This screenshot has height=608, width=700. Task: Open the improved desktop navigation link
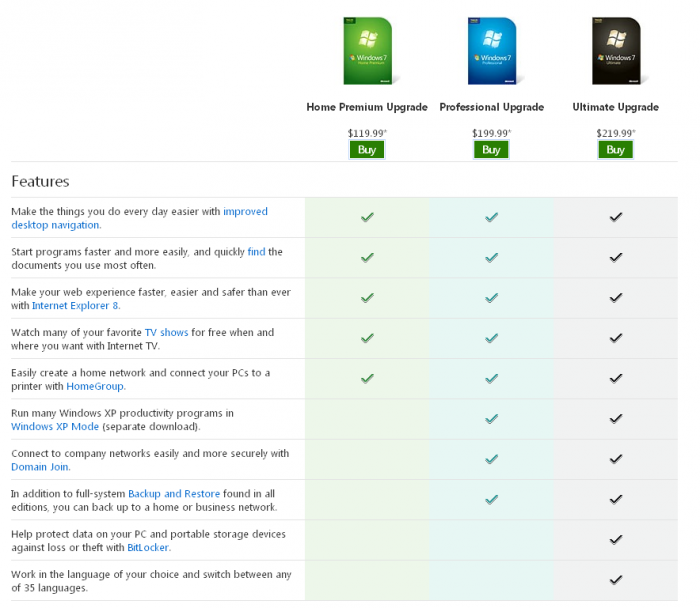tap(244, 212)
